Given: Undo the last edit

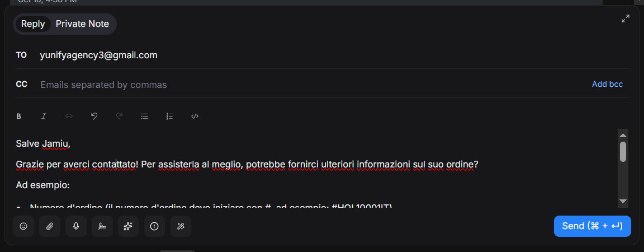Looking at the screenshot, I should (94, 116).
